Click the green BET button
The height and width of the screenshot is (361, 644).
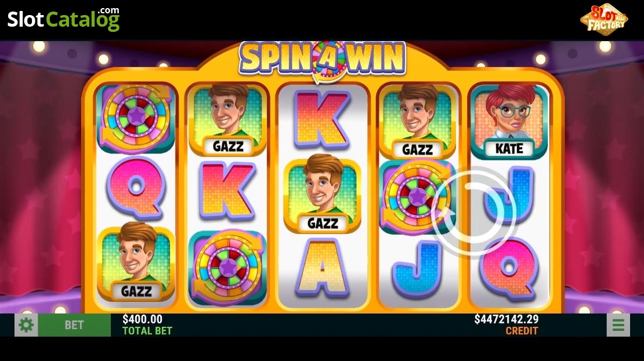[74, 325]
